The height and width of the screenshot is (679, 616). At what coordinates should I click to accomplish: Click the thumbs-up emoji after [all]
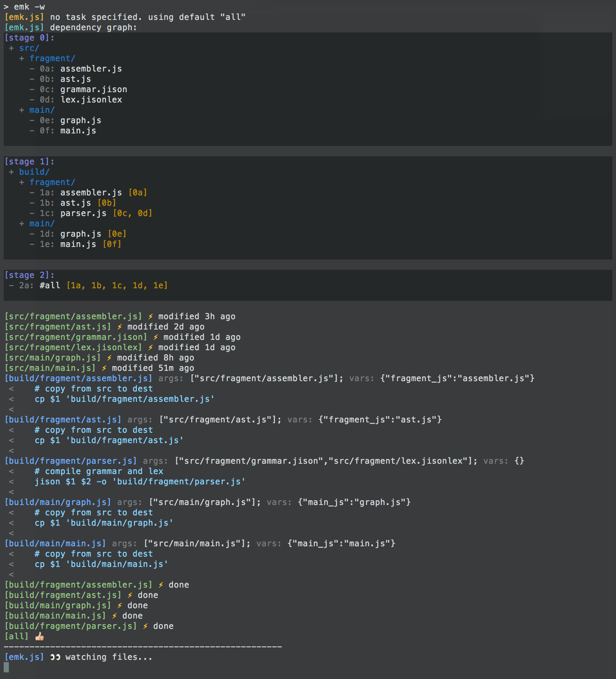click(x=39, y=637)
